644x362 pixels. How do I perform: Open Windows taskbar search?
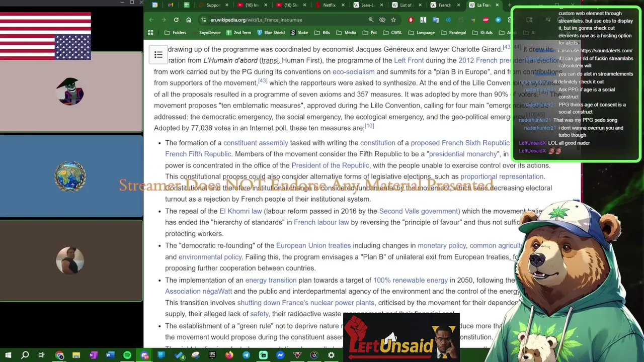(x=25, y=355)
